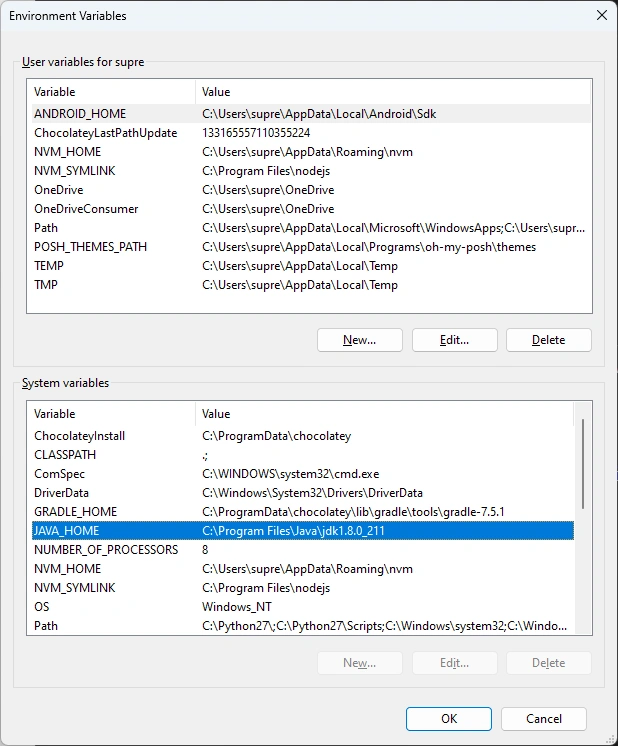Choose the CLASSPATH system variable row

64,455
